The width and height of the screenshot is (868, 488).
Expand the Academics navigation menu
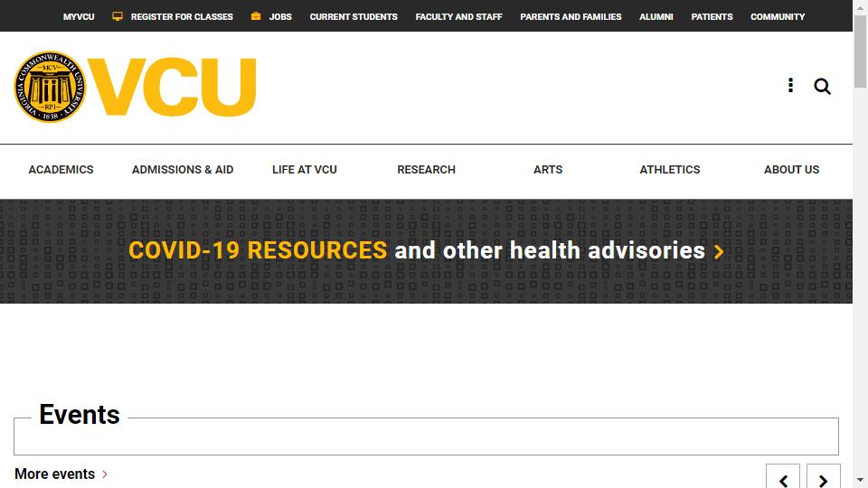click(61, 170)
